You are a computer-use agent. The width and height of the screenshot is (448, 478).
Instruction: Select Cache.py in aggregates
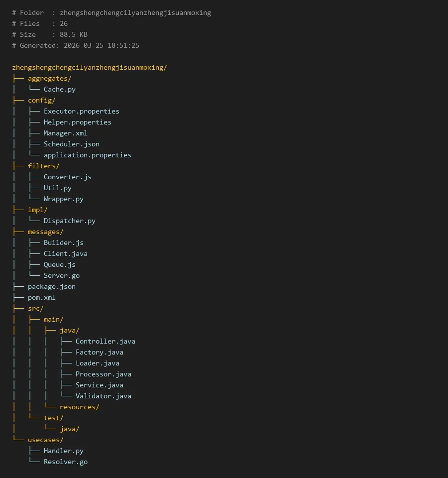pos(59,89)
